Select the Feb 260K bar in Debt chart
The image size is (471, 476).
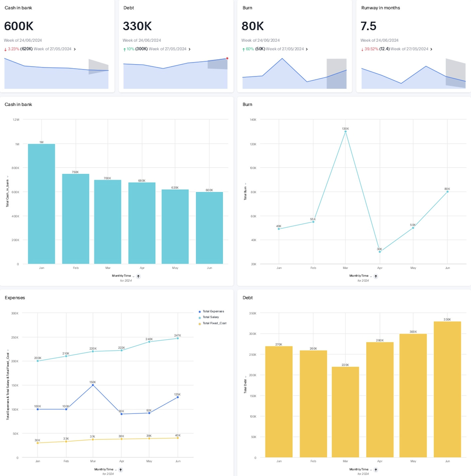[313, 404]
